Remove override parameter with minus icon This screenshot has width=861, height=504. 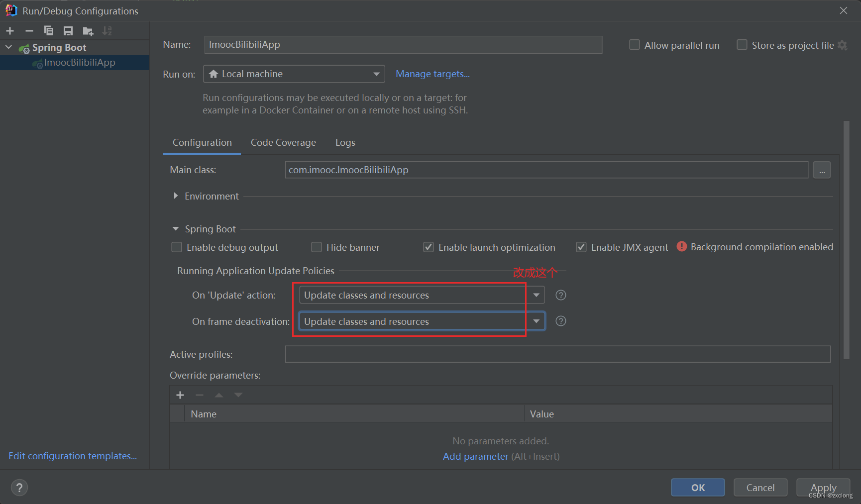pos(200,395)
